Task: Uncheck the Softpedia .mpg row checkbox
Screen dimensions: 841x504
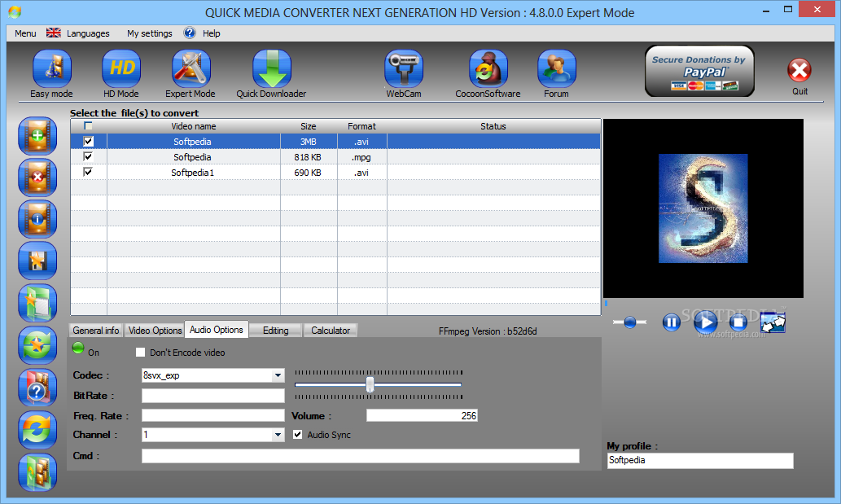Action: click(88, 156)
